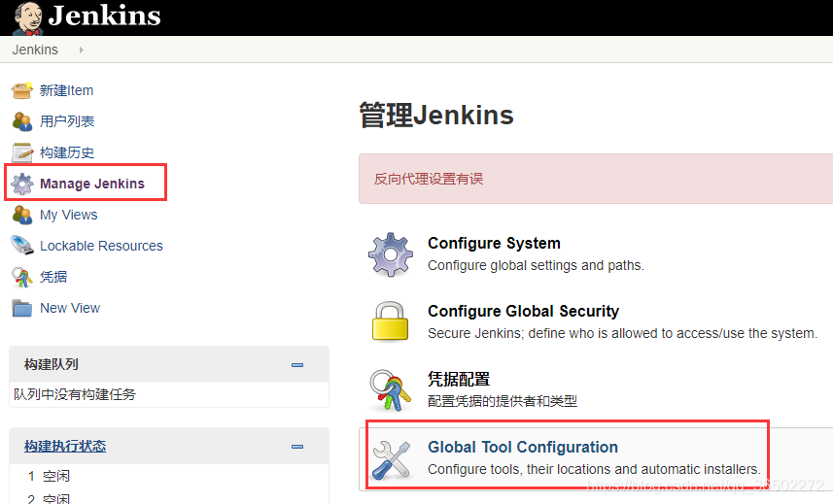Viewport: 833px width, 504px height.
Task: Click the 凭据 keys icon in sidebar
Action: tap(21, 277)
